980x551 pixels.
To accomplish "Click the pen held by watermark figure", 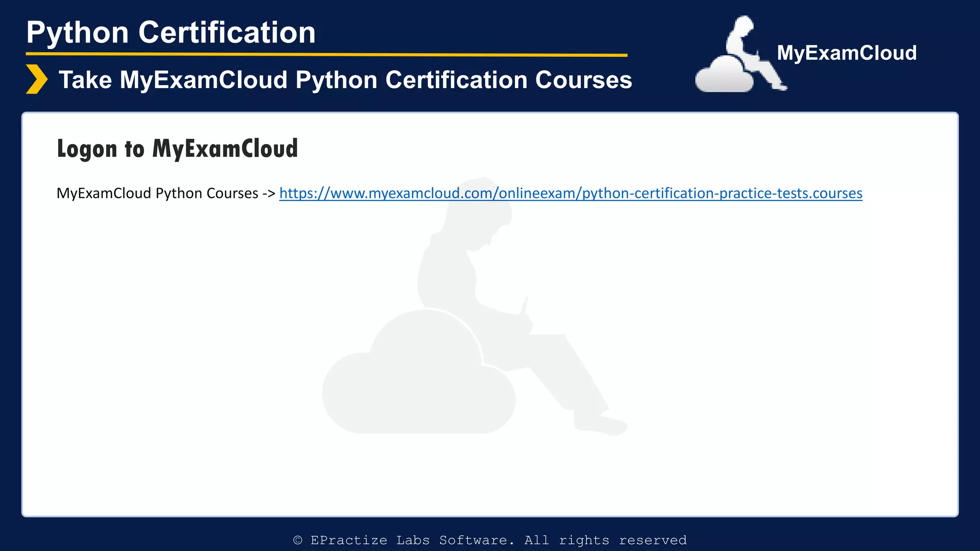I will click(x=524, y=305).
